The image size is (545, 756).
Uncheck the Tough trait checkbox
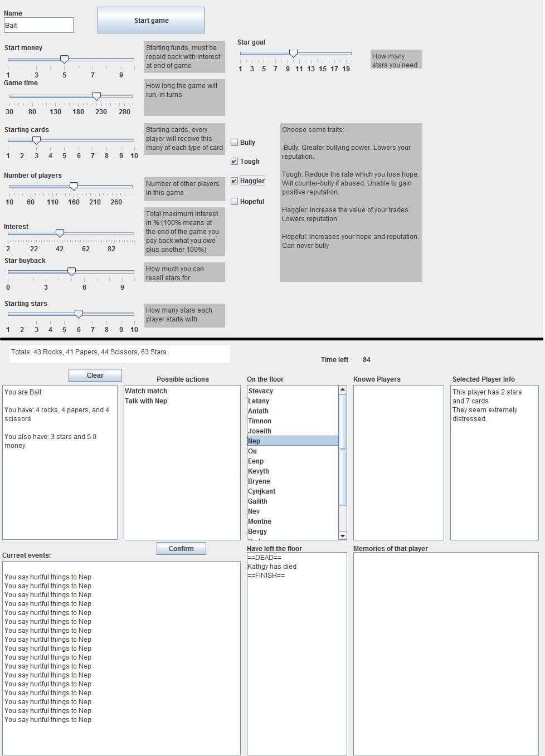[235, 162]
